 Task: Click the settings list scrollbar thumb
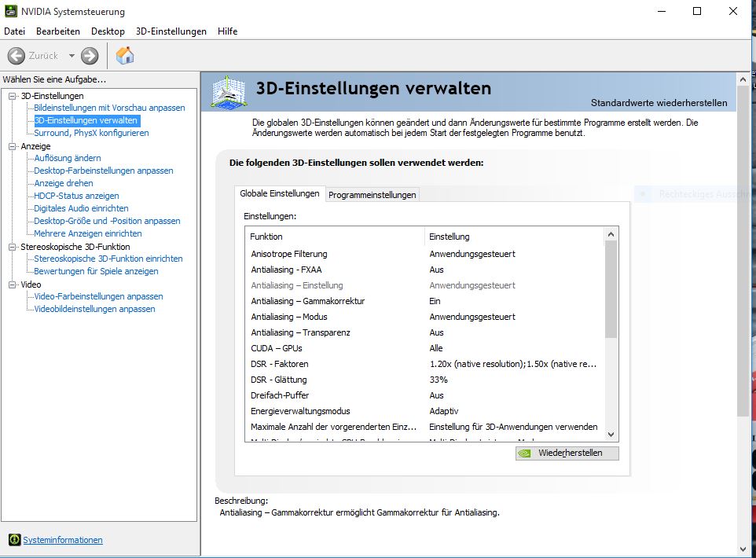pyautogui.click(x=611, y=289)
